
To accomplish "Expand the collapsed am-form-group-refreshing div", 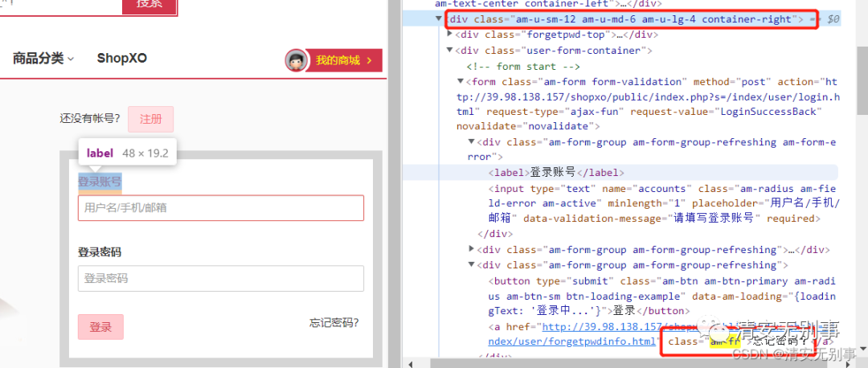I will 472,249.
